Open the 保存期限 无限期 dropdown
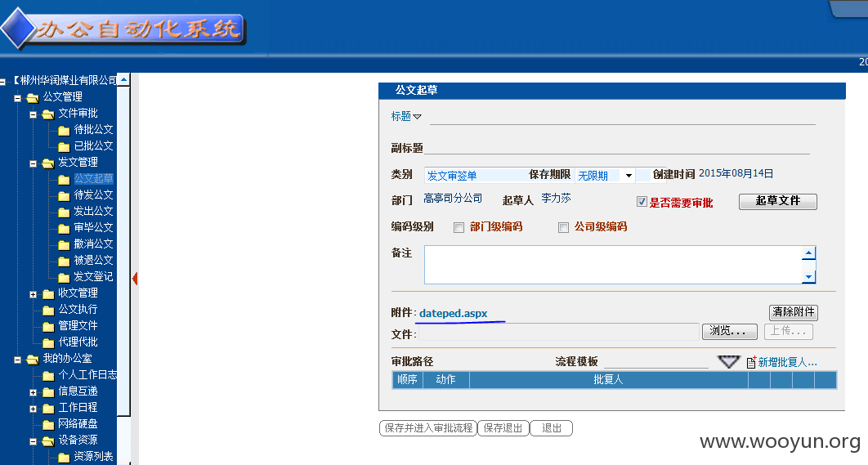 tap(629, 176)
